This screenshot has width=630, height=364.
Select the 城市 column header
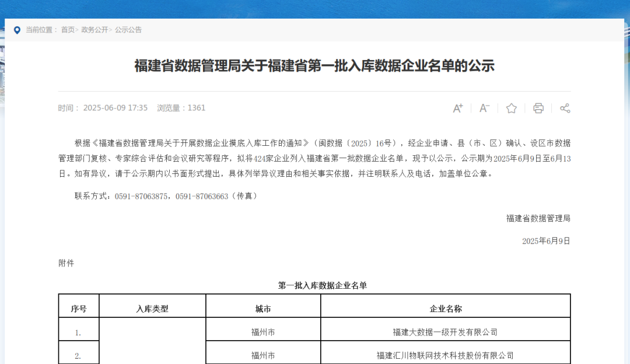click(x=263, y=309)
